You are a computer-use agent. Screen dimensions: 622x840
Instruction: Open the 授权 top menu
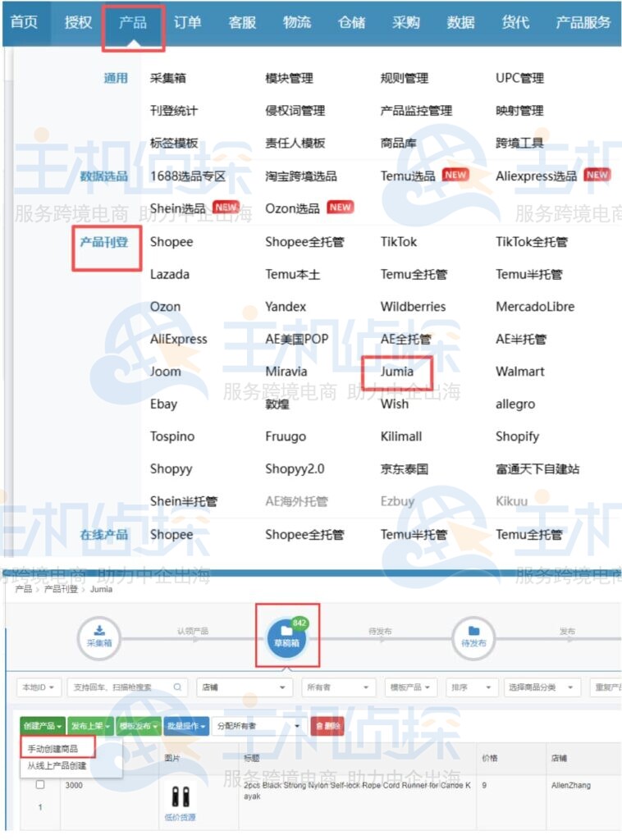point(78,22)
